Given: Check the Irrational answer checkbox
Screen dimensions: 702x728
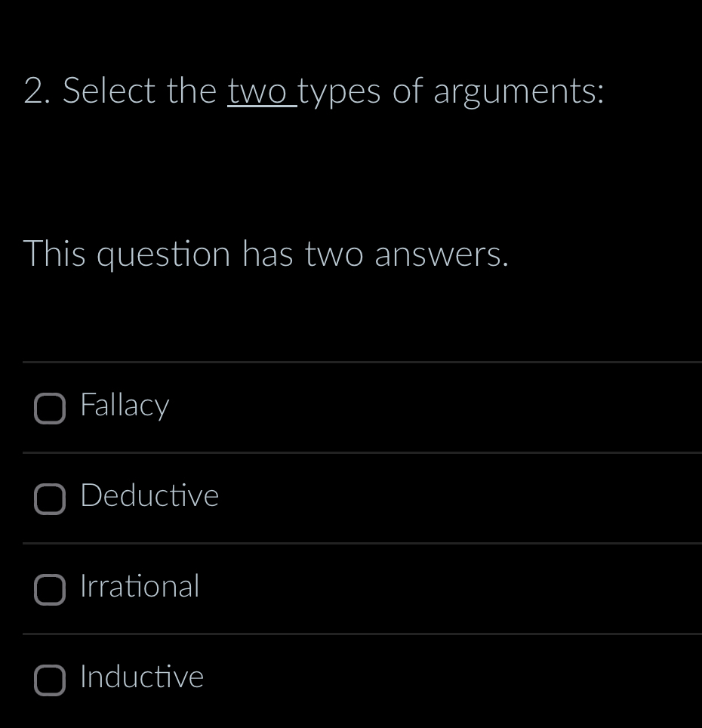Looking at the screenshot, I should click(x=50, y=591).
